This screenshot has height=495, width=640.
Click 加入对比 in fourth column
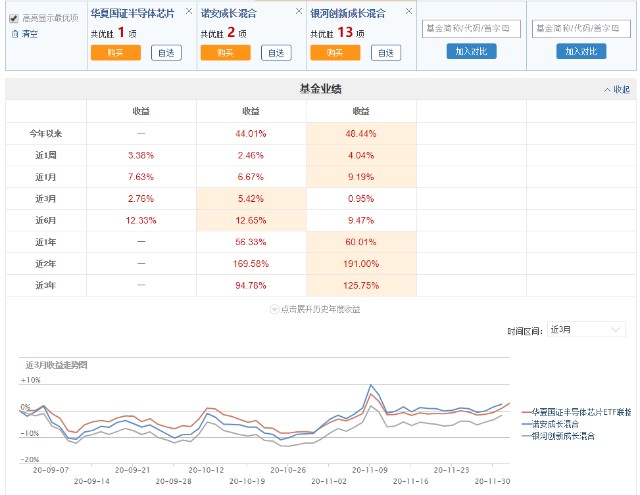(x=471, y=51)
